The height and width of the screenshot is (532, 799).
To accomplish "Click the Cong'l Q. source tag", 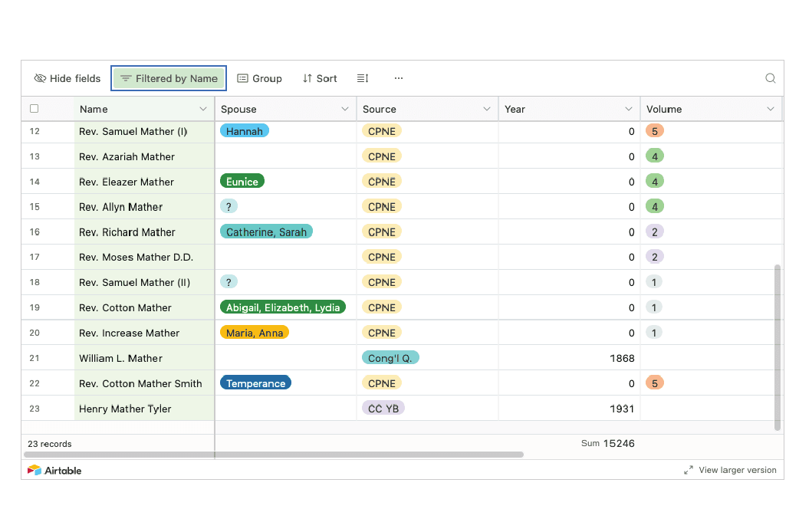I will click(x=390, y=358).
